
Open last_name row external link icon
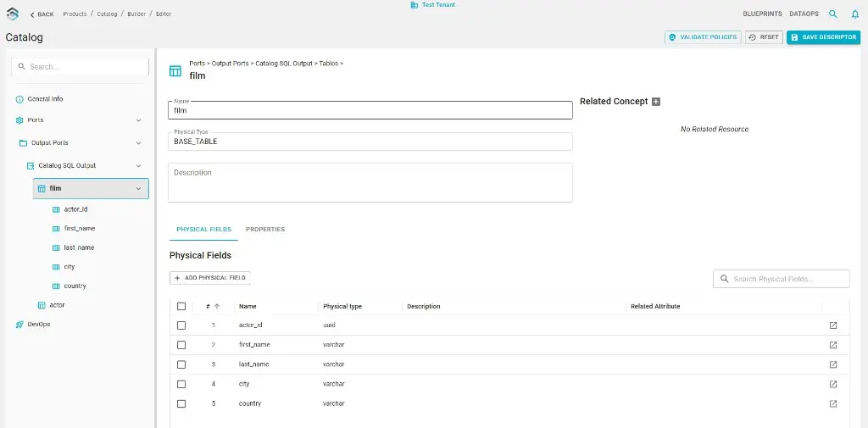(x=833, y=364)
